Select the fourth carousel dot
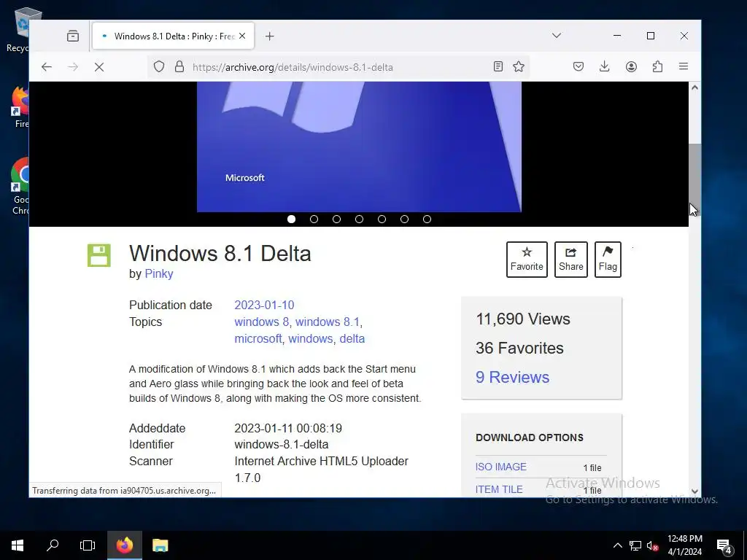Image resolution: width=747 pixels, height=560 pixels. (x=359, y=219)
